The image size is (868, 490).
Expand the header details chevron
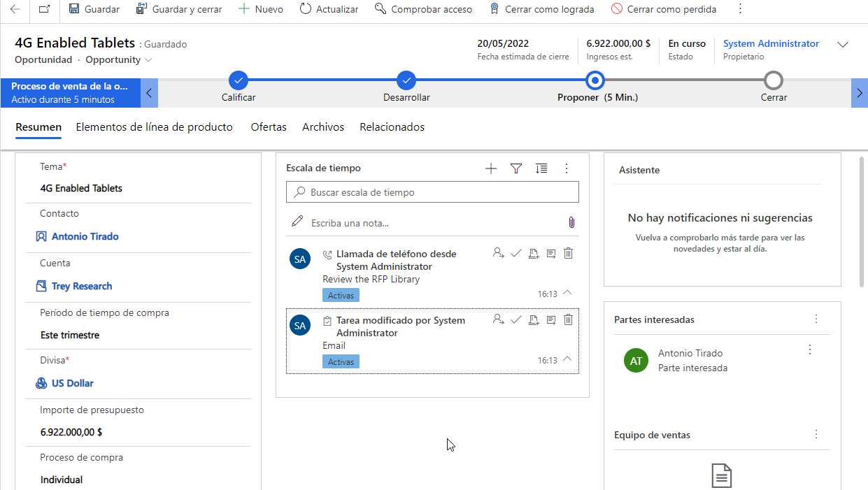(843, 45)
